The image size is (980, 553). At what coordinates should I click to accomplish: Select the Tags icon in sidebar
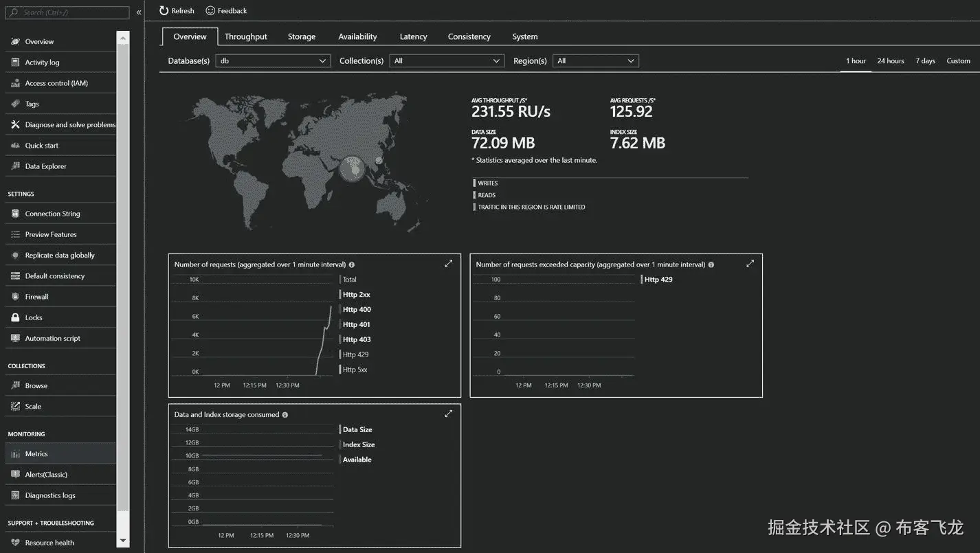15,104
